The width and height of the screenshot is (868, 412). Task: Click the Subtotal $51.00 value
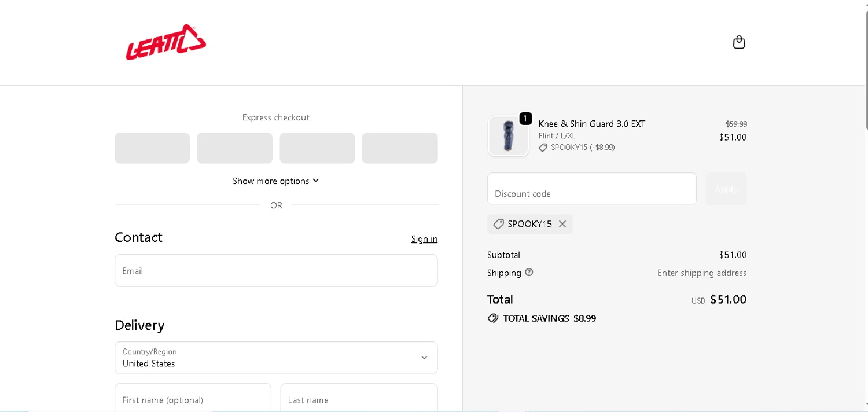(x=733, y=255)
